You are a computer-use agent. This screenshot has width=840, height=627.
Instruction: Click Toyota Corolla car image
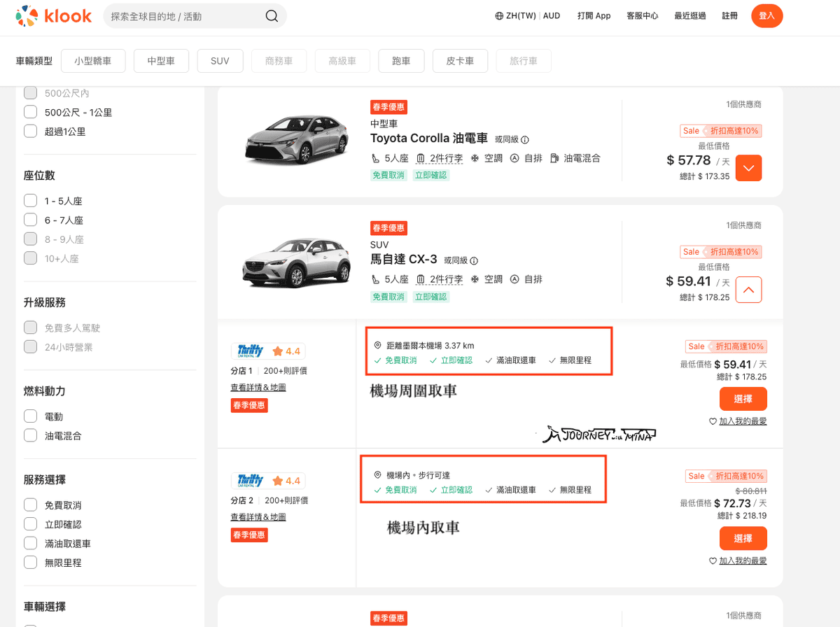[x=297, y=141]
